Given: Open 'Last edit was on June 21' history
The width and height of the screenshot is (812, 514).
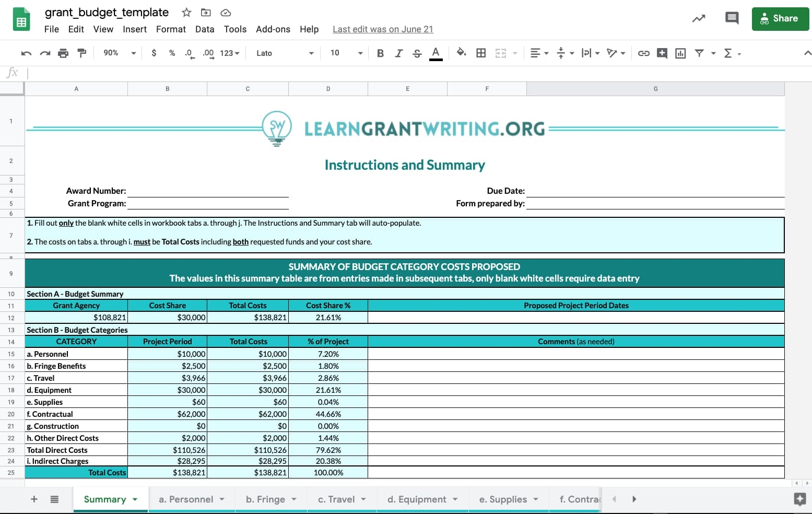Looking at the screenshot, I should (383, 29).
